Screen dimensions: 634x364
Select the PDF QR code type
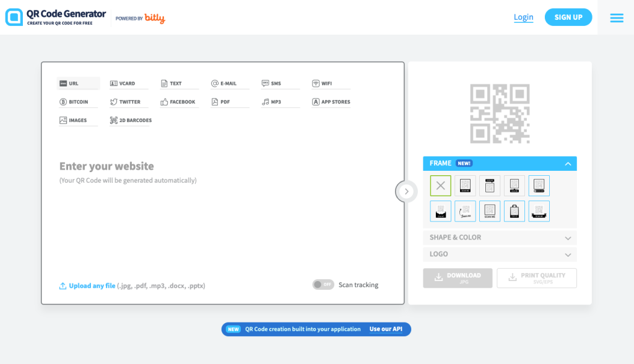[x=227, y=102]
